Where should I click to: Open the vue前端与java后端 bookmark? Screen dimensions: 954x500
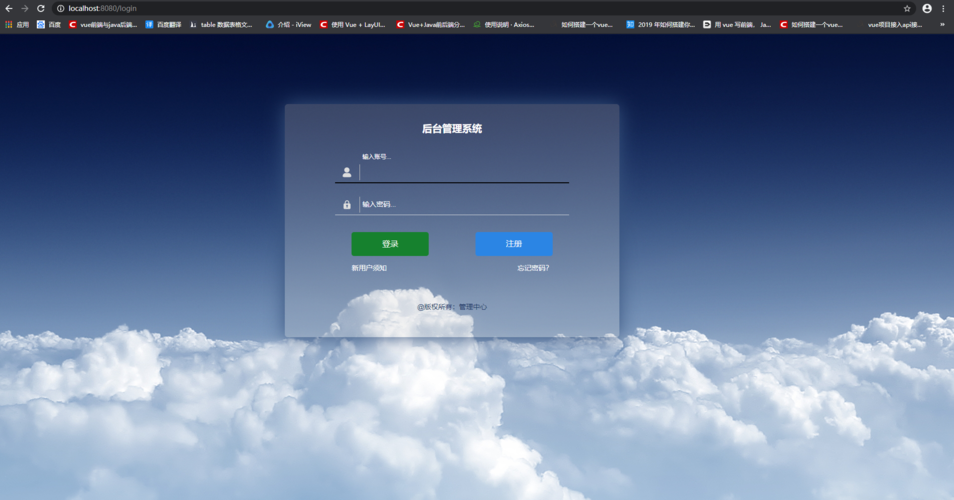(x=103, y=25)
